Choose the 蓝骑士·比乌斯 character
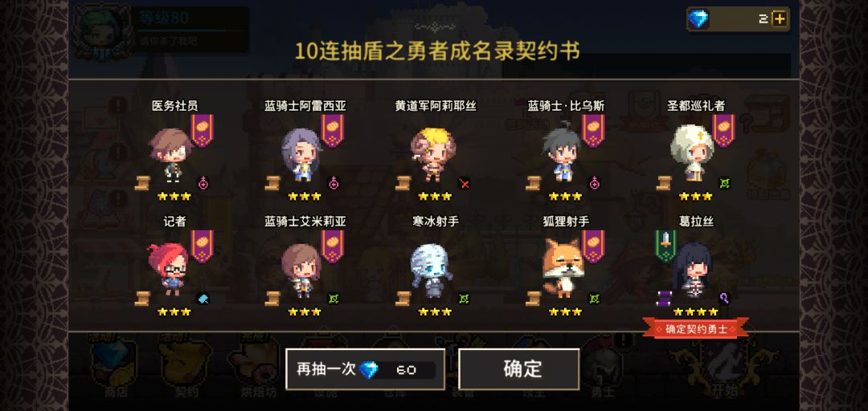The width and height of the screenshot is (868, 411). tap(561, 154)
